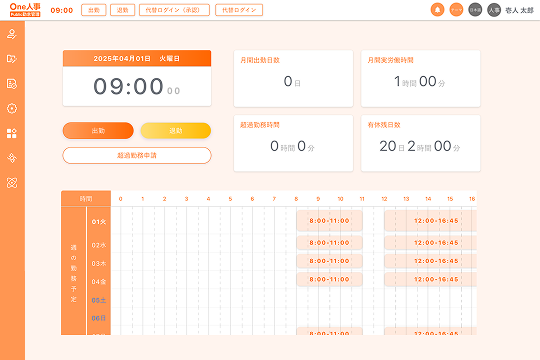This screenshot has width=540, height=360.
Task: Open the diamond-shaped sidebar icon
Action: click(x=12, y=158)
